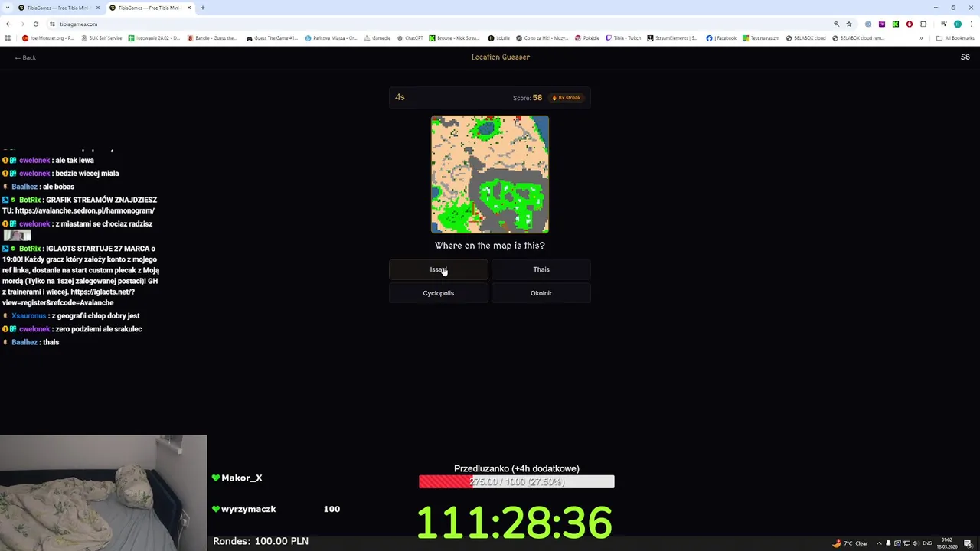Open the Chrome profile avatar
The width and height of the screenshot is (980, 551).
click(957, 24)
